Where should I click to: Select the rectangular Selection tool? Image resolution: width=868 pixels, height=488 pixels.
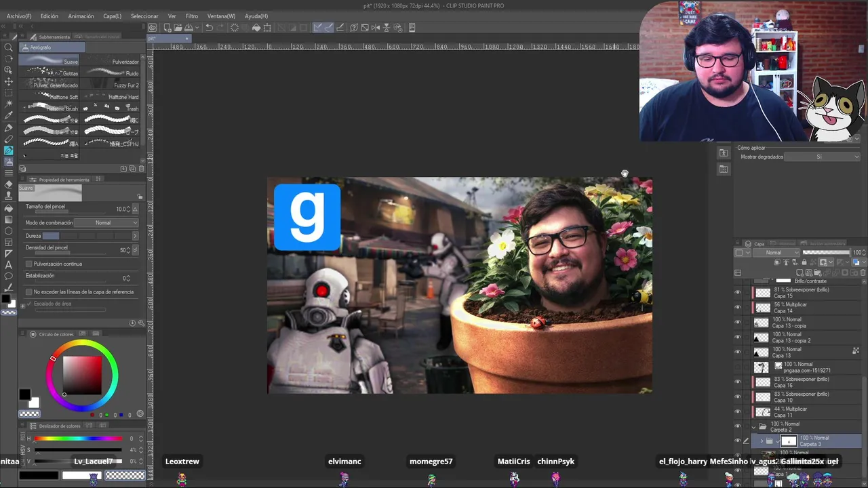pyautogui.click(x=9, y=93)
